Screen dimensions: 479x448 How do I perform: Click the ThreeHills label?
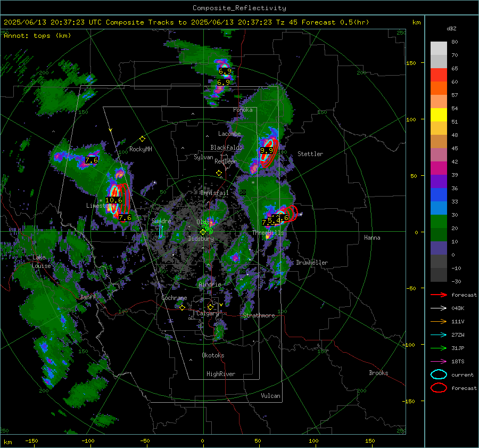click(268, 233)
